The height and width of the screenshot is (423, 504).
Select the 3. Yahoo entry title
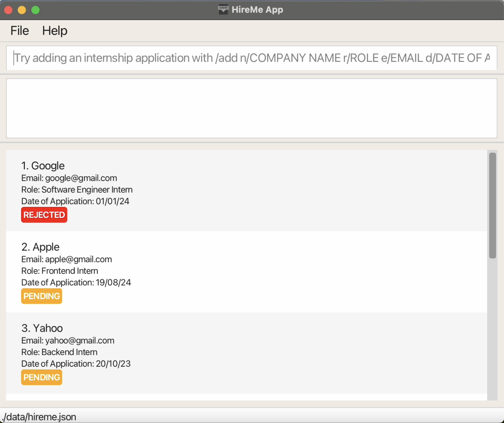point(42,328)
